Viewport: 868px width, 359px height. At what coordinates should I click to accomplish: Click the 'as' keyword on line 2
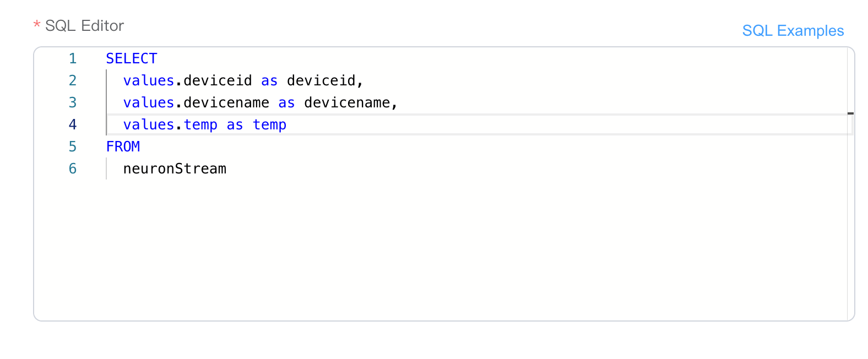click(269, 80)
